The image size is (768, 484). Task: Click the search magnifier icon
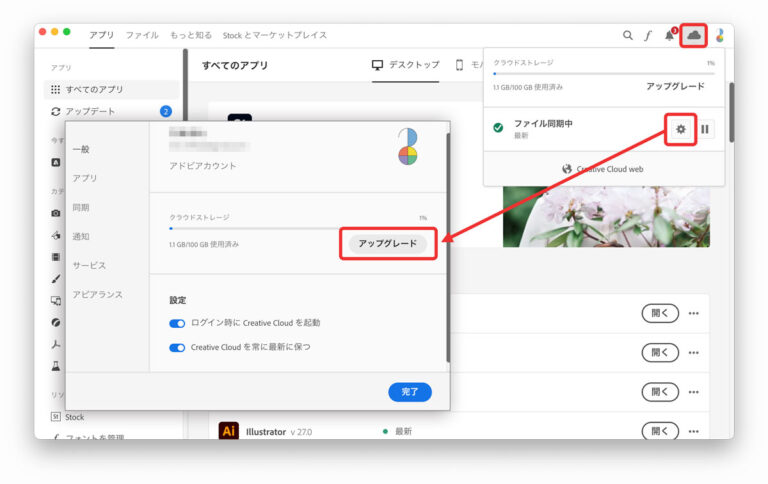(628, 35)
